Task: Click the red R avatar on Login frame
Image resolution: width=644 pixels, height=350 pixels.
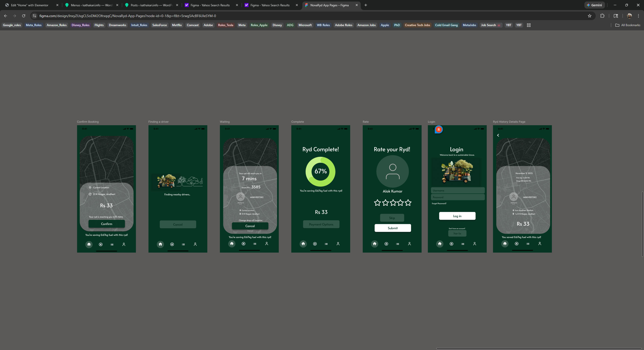Action: pos(439,129)
